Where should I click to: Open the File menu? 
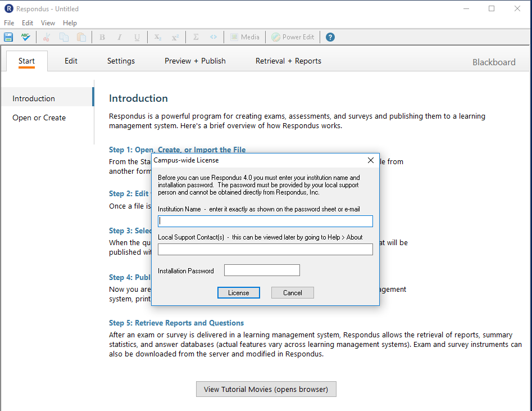(9, 22)
